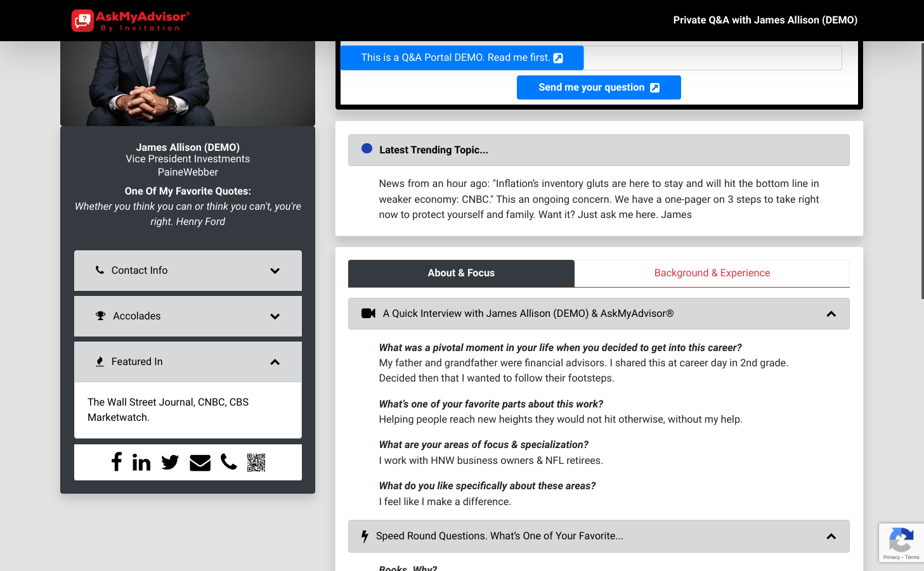Click the trophy icon beside Accolades
The height and width of the screenshot is (571, 924).
pyautogui.click(x=100, y=316)
